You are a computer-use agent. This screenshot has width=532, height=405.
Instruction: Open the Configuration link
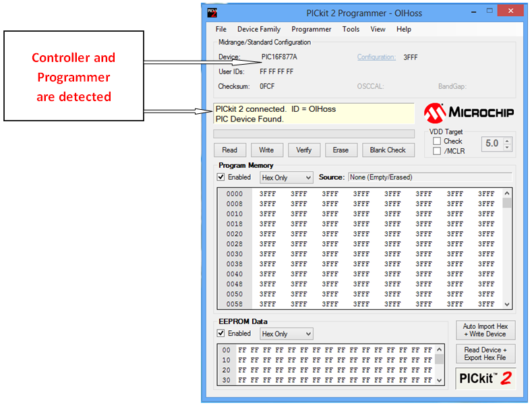pyautogui.click(x=376, y=57)
